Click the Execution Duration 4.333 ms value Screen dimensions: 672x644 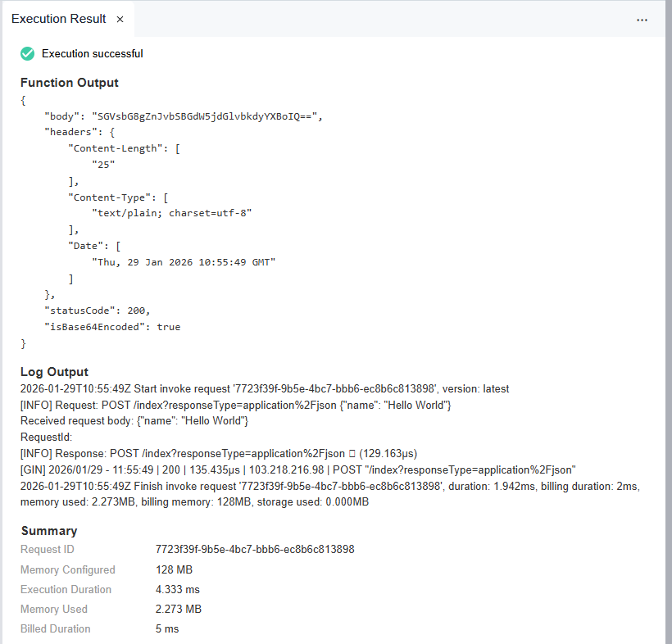[177, 589]
